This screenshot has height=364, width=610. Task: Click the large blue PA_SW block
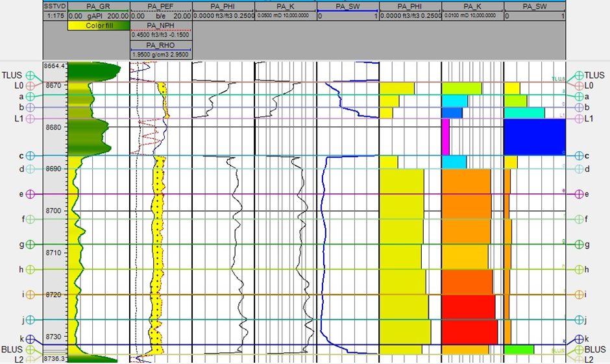click(535, 137)
